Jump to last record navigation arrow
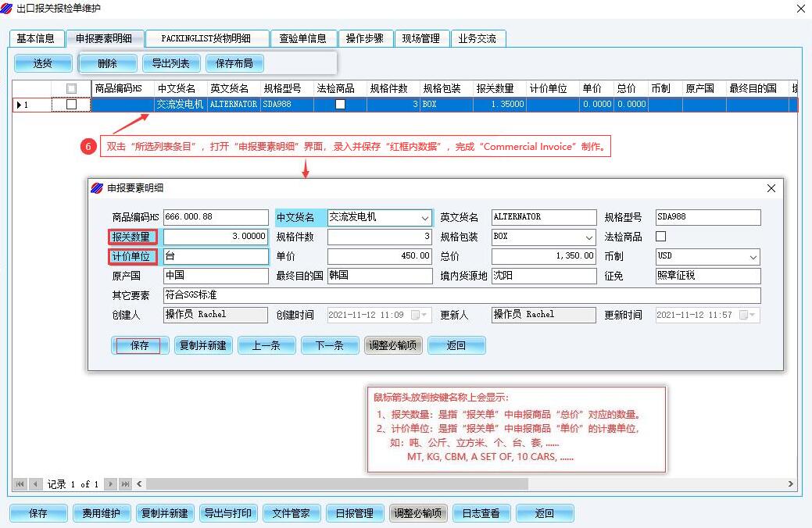Viewport: 812px width, 528px height. coord(125,484)
